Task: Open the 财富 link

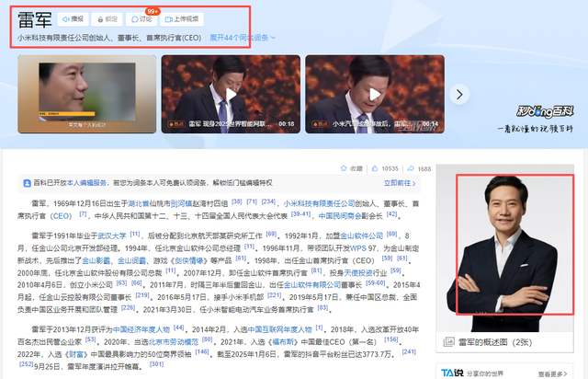Action: (76, 354)
